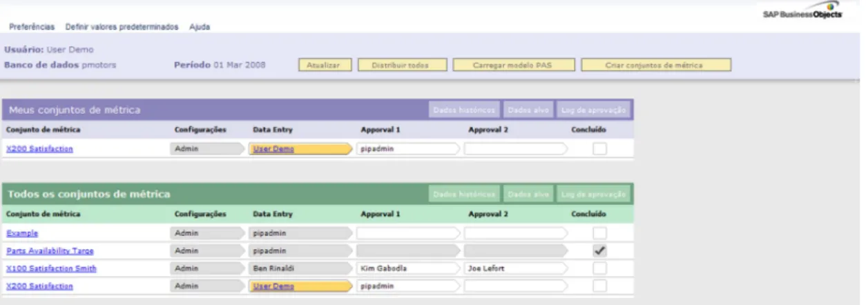This screenshot has height=305, width=868.
Task: Toggle Concluído checkbox in Meus conjuntos X200 row
Action: [x=600, y=149]
